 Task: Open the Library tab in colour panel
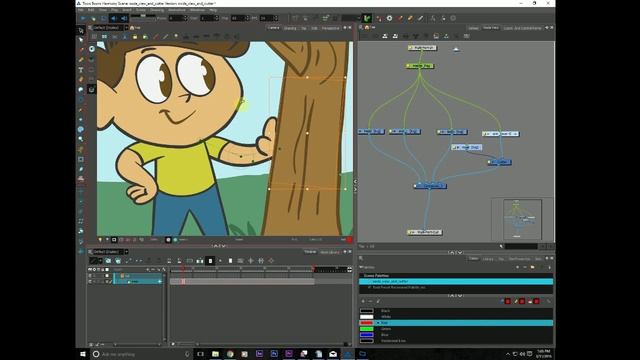pyautogui.click(x=488, y=259)
